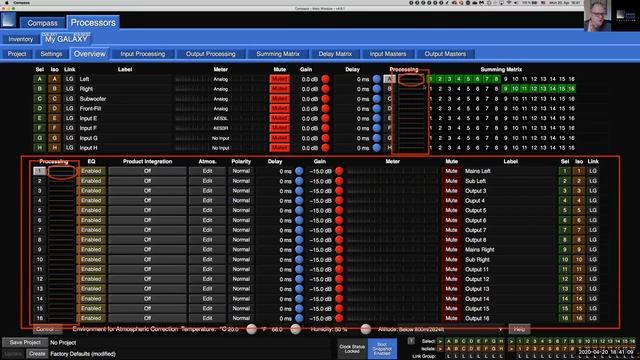Open the Input Masters tab
640x360 pixels.
coord(388,54)
